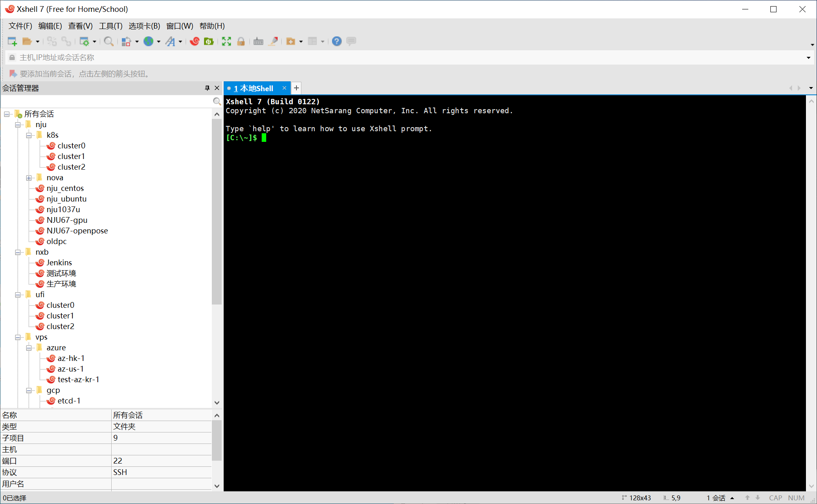
Task: Switch to full screen mode icon
Action: (227, 41)
